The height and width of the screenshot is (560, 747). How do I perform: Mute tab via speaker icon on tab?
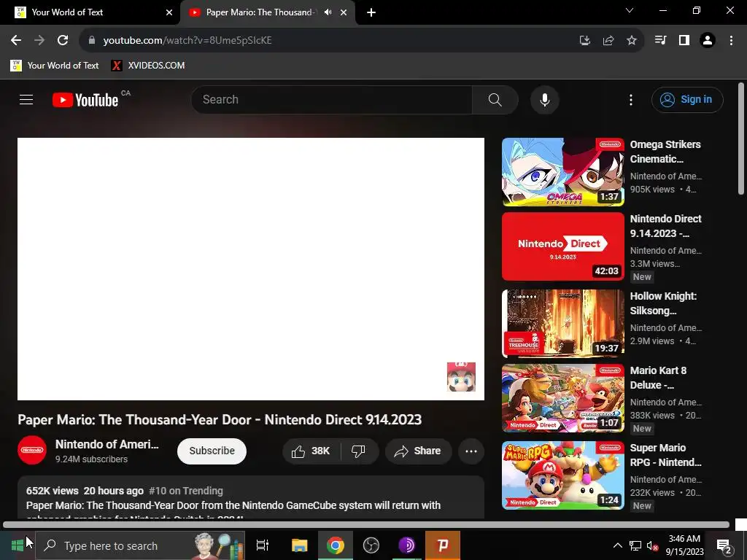point(328,12)
